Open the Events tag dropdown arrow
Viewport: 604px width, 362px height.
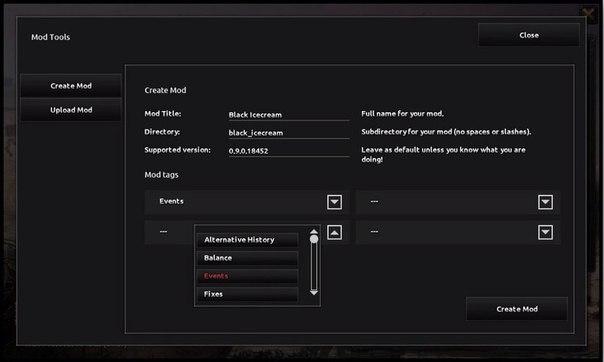coord(334,202)
